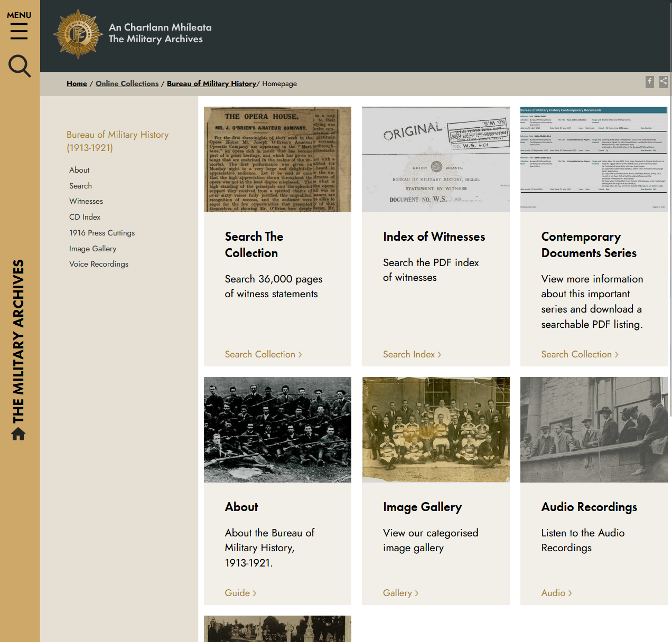Click the home icon in the sidebar
The width and height of the screenshot is (672, 642).
click(18, 433)
